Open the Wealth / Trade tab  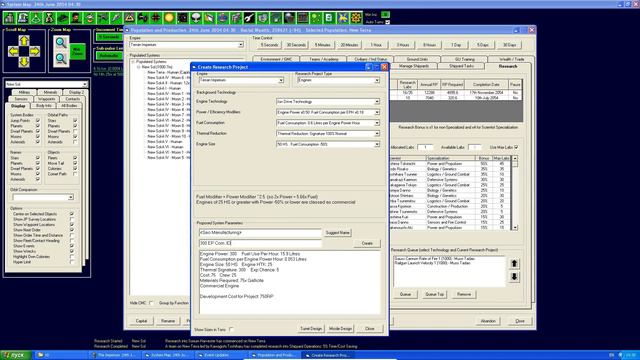click(x=511, y=59)
